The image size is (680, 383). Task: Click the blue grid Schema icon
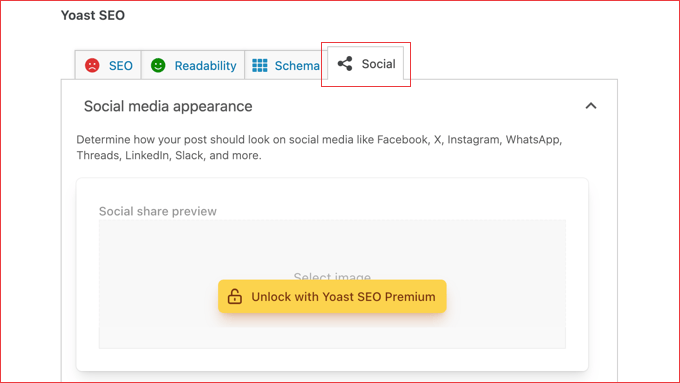260,65
